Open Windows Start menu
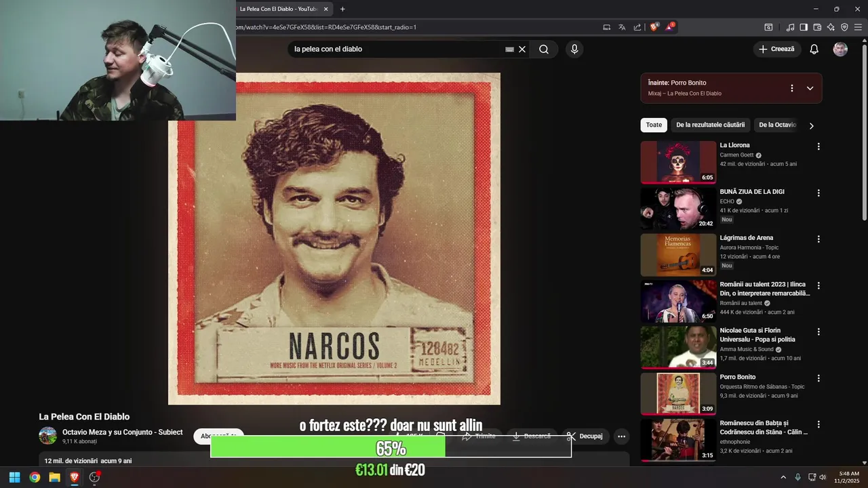Image resolution: width=868 pixels, height=488 pixels. pyautogui.click(x=14, y=477)
